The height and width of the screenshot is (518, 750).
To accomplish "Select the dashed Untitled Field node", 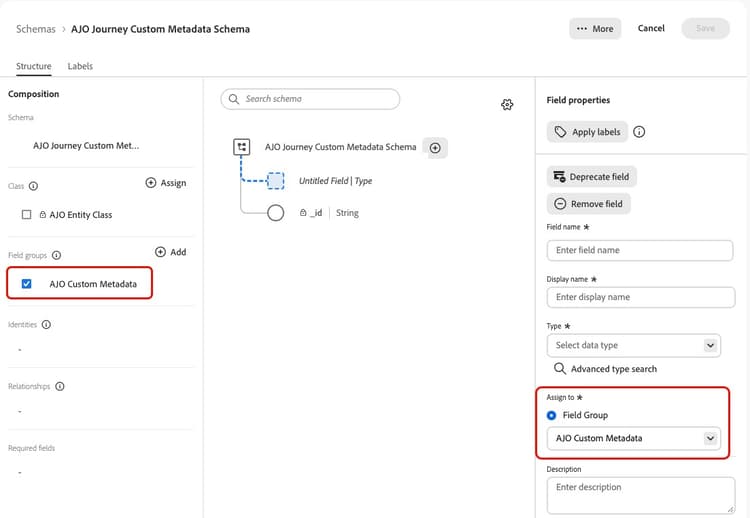I will (276, 181).
